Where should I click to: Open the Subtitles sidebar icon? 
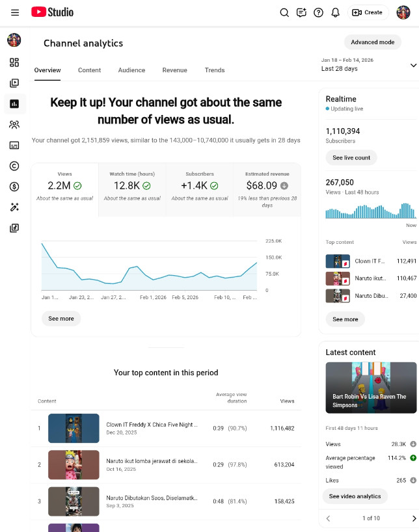click(14, 145)
